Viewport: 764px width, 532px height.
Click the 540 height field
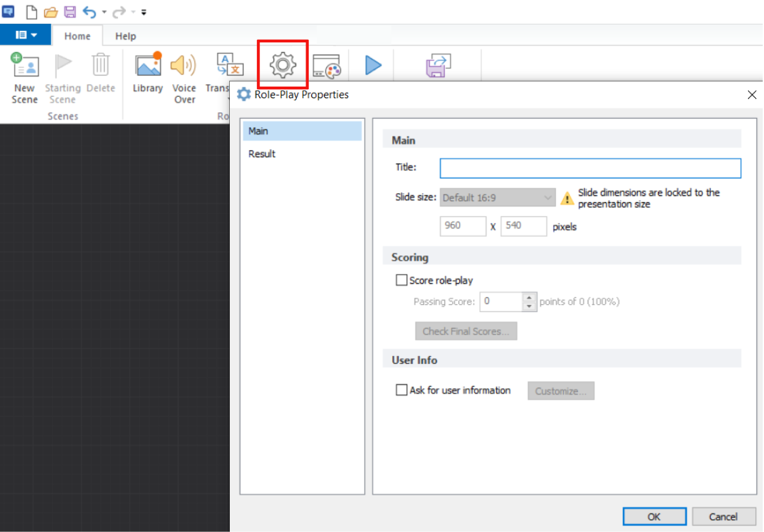pos(523,226)
